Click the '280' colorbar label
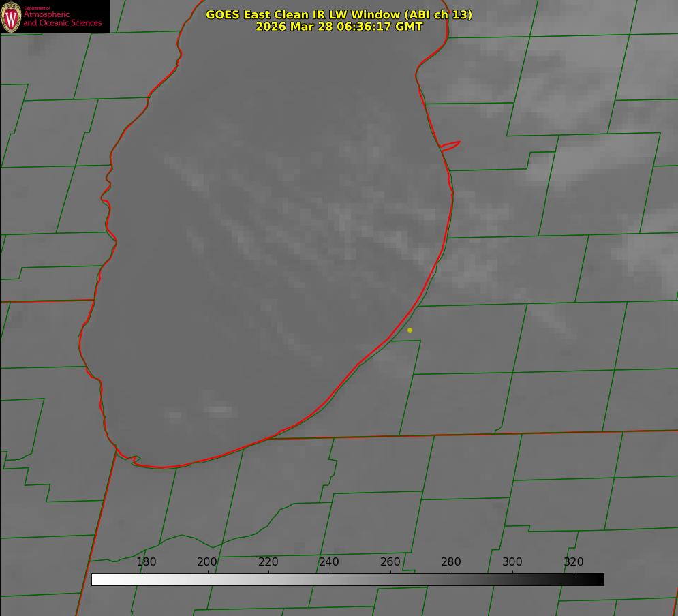Screen dimensions: 678x616 coord(451,561)
